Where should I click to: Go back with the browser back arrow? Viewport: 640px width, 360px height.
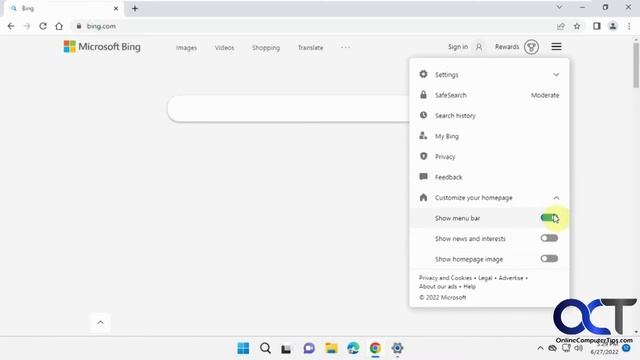pyautogui.click(x=11, y=26)
